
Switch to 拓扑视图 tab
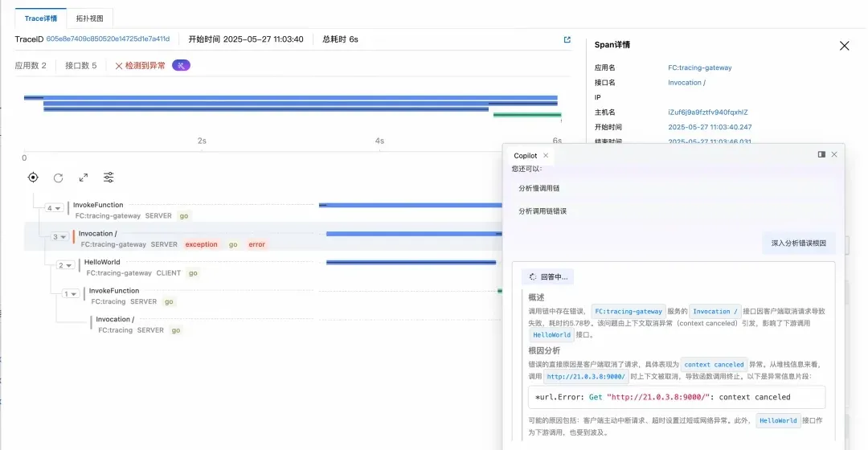(90, 18)
